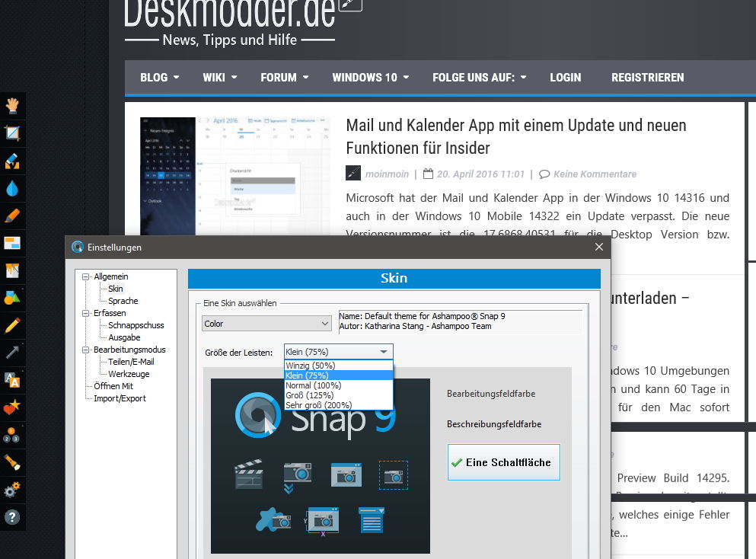Open the WINDOWS 10 menu on website
The image size is (756, 559).
pos(370,77)
